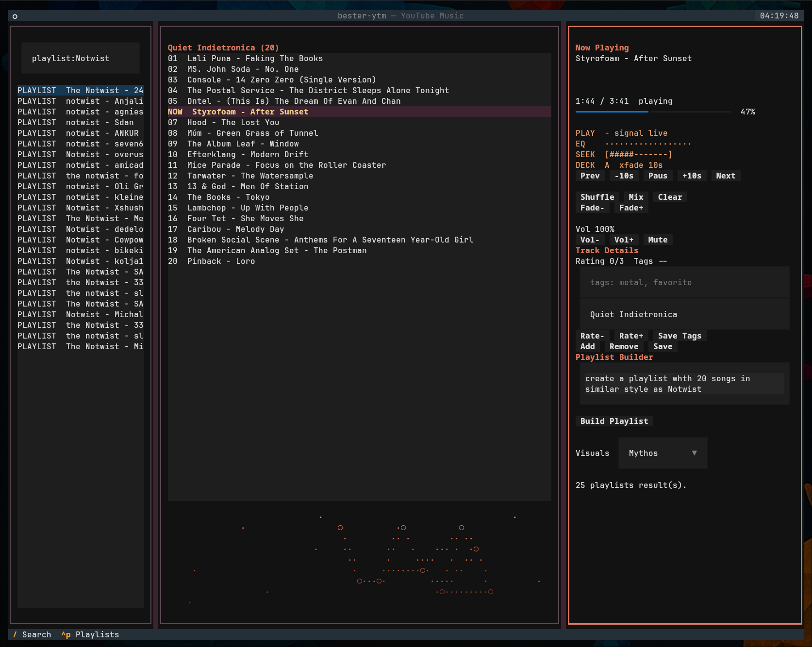Select track 10 Efterklang - Modern Drift
Image resolution: width=812 pixels, height=647 pixels.
pos(360,154)
